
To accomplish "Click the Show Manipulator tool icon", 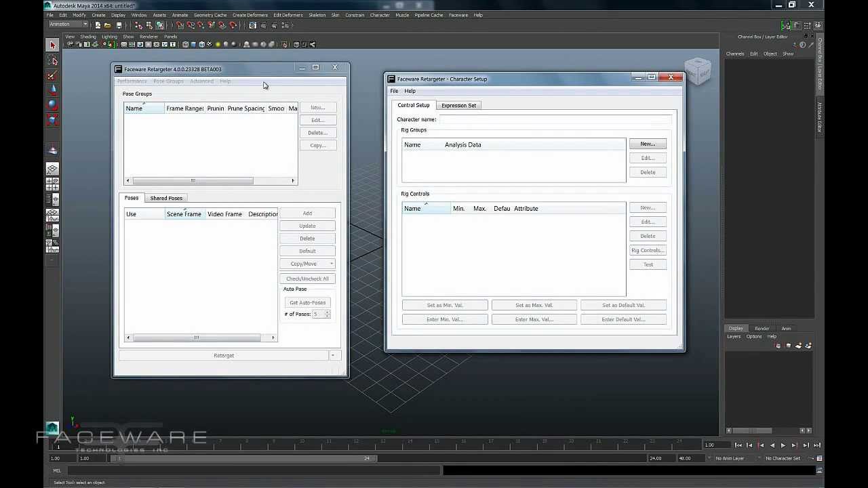I will [52, 149].
